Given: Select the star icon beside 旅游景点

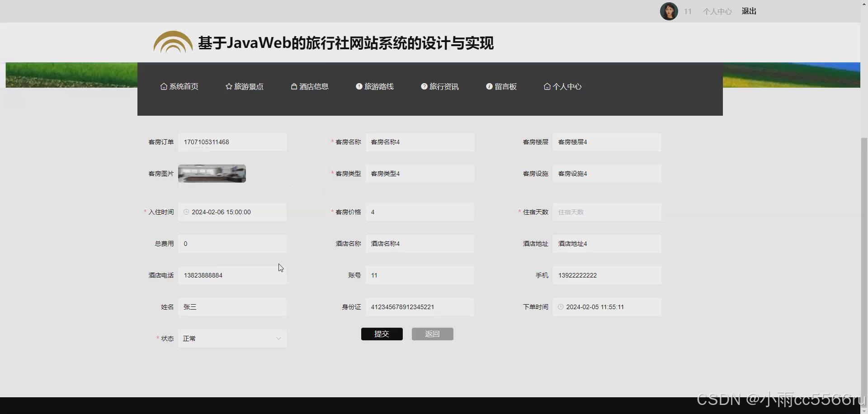Looking at the screenshot, I should [228, 86].
